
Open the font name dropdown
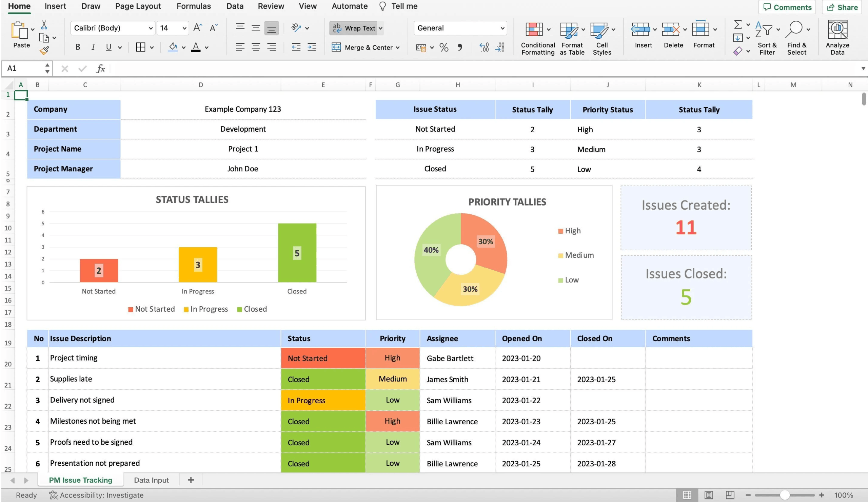(151, 28)
